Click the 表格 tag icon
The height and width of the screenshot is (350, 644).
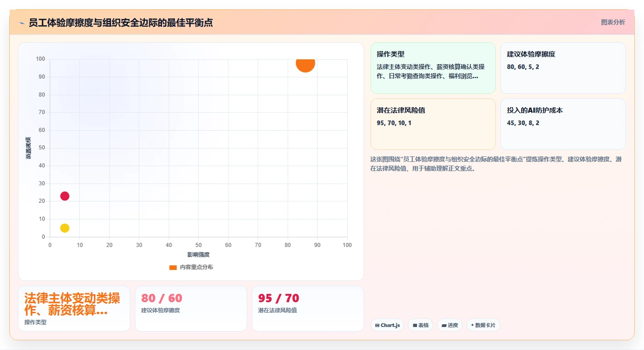(415, 325)
